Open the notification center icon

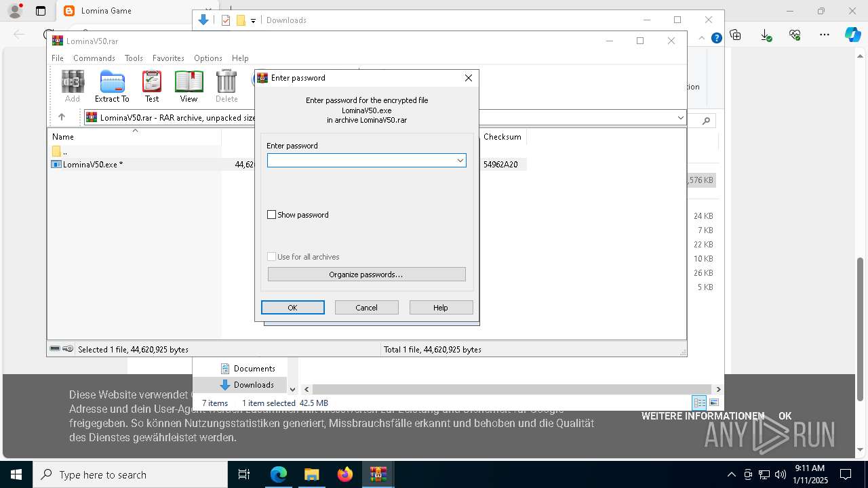[x=846, y=474]
